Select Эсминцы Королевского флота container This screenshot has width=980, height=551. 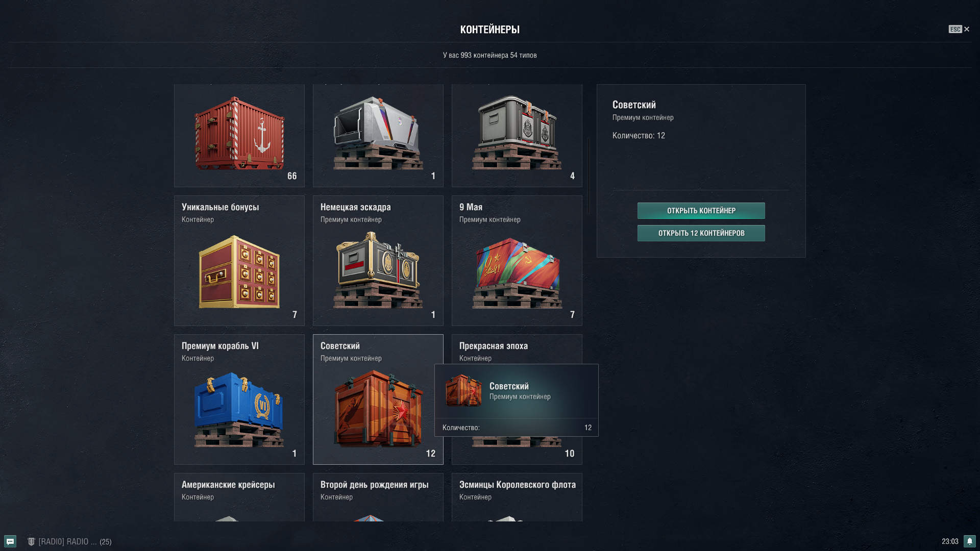click(x=517, y=497)
